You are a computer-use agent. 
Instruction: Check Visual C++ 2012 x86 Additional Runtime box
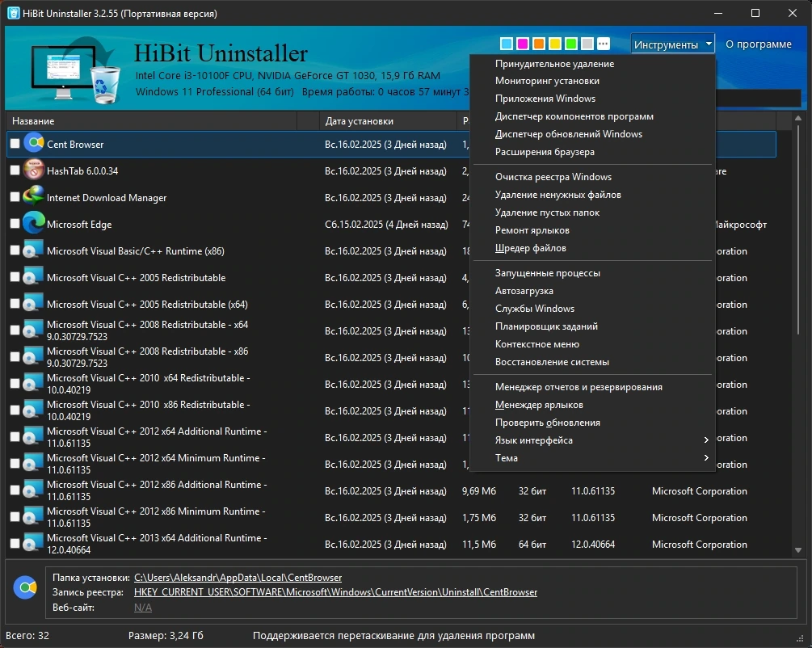tap(15, 490)
